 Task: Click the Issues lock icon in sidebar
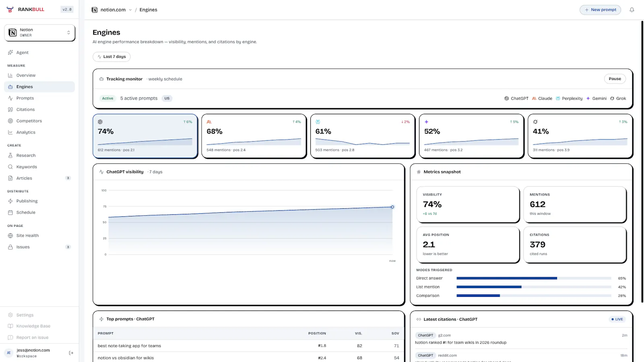pos(10,247)
